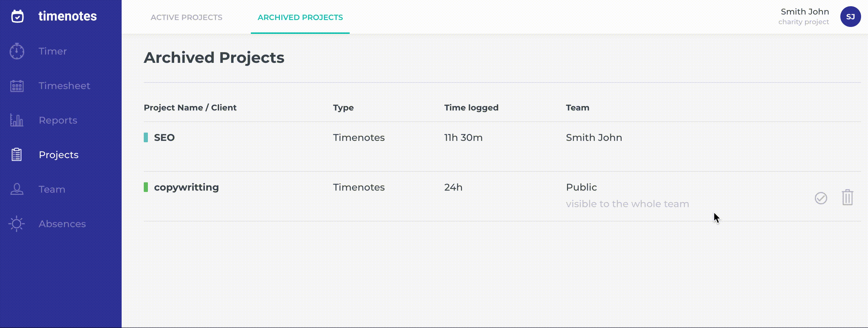Open the SEO project name
868x328 pixels.
(164, 137)
